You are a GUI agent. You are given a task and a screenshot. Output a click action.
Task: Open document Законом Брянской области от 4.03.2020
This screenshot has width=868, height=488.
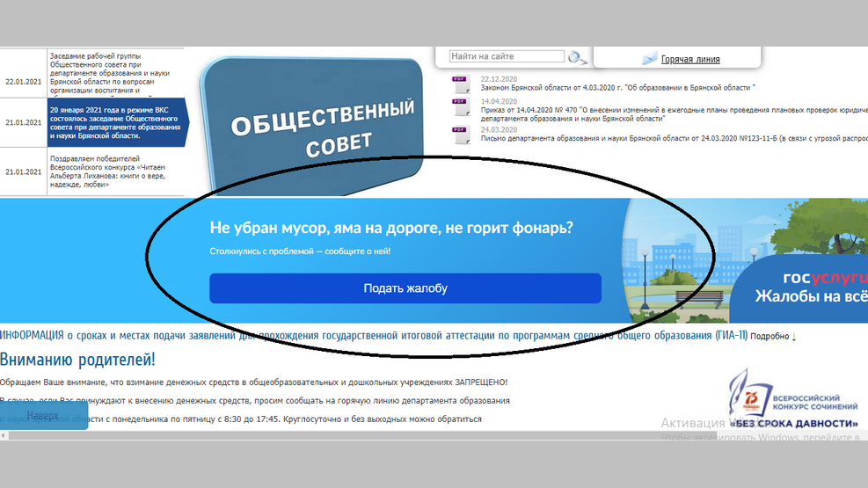point(617,87)
